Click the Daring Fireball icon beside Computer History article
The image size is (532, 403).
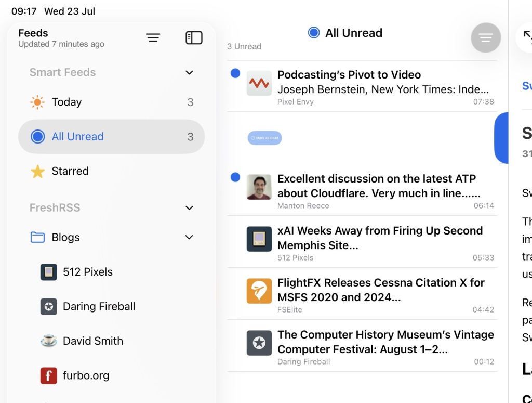click(259, 343)
